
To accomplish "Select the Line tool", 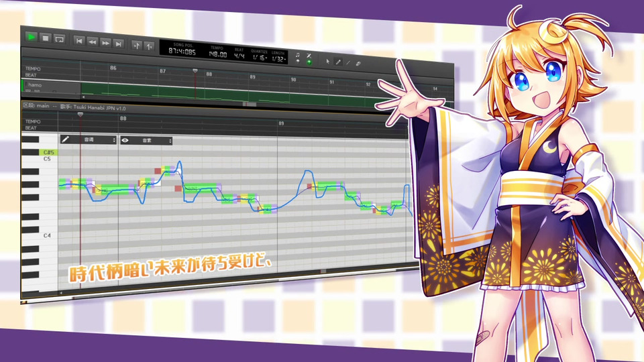I will (x=348, y=63).
